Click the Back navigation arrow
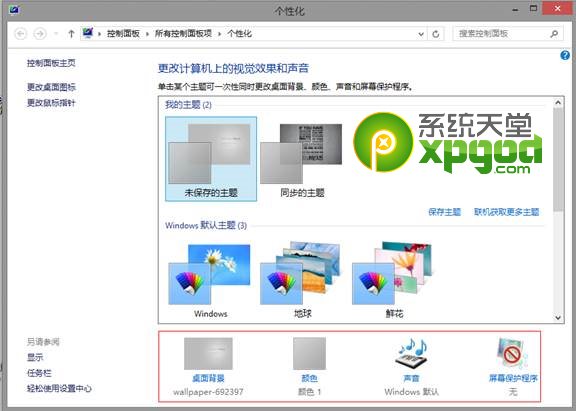 click(x=21, y=34)
